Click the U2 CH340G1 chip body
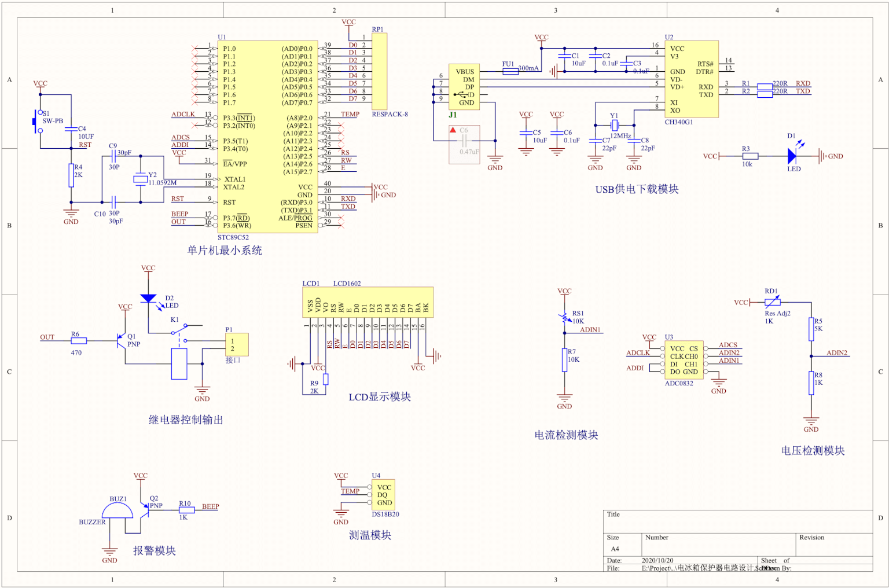The width and height of the screenshot is (889, 588). click(692, 79)
